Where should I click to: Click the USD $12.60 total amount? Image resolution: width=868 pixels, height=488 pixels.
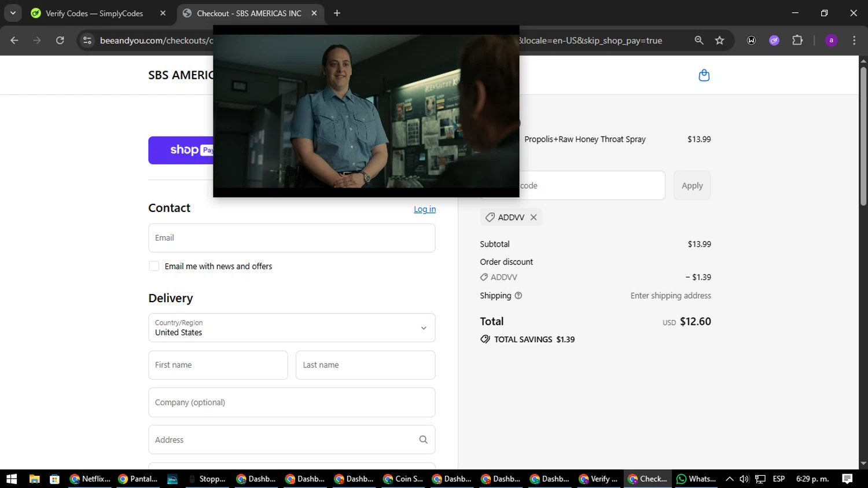(687, 322)
